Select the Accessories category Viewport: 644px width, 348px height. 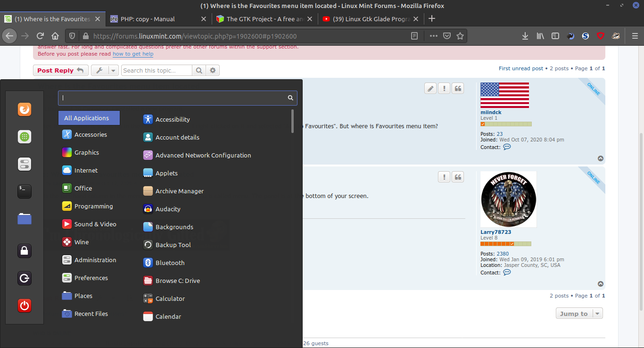point(89,134)
